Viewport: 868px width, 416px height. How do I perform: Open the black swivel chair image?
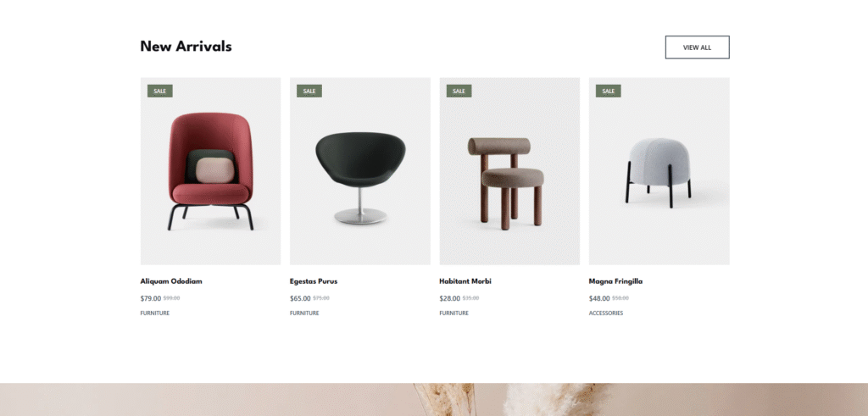click(x=359, y=171)
